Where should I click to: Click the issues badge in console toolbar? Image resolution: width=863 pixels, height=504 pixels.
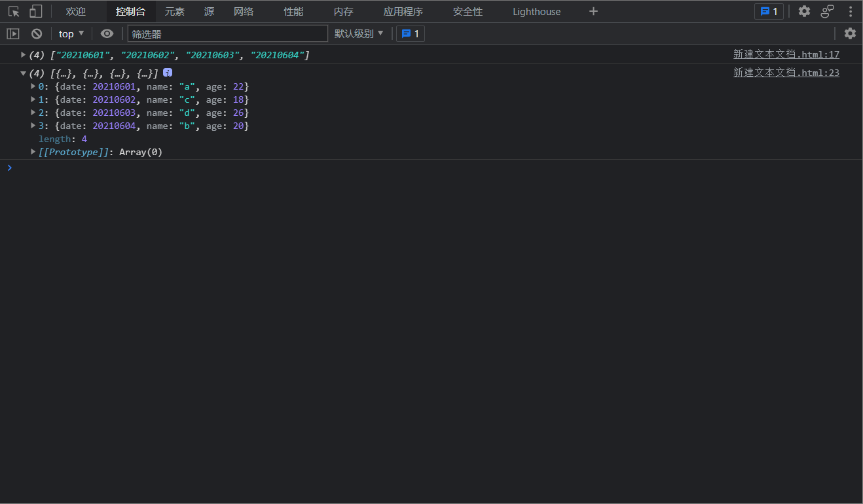[x=411, y=33]
